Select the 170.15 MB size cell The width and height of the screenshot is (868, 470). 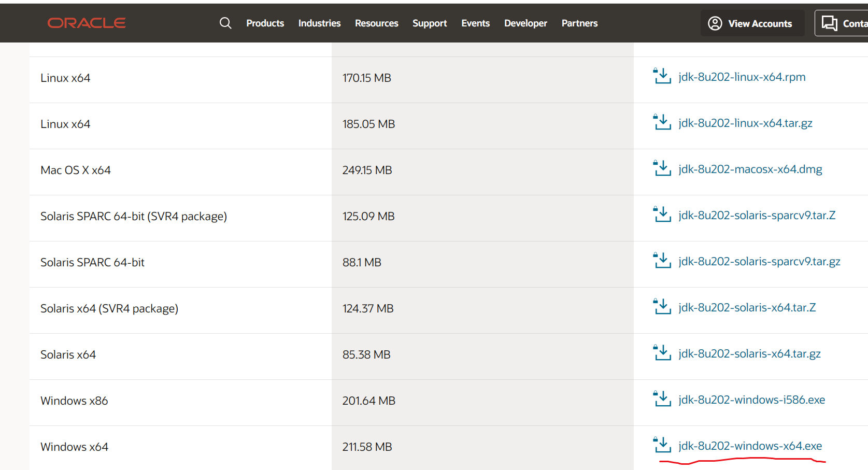(482, 80)
